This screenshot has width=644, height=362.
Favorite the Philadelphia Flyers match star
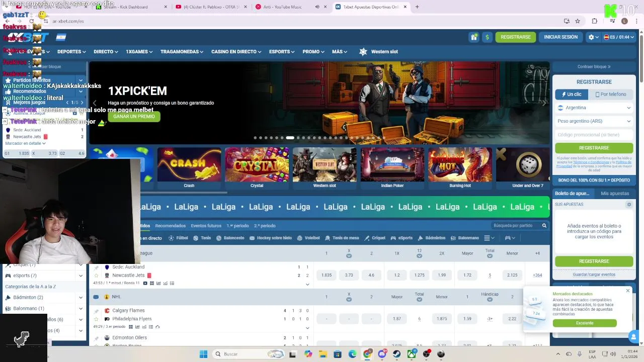(x=96, y=319)
